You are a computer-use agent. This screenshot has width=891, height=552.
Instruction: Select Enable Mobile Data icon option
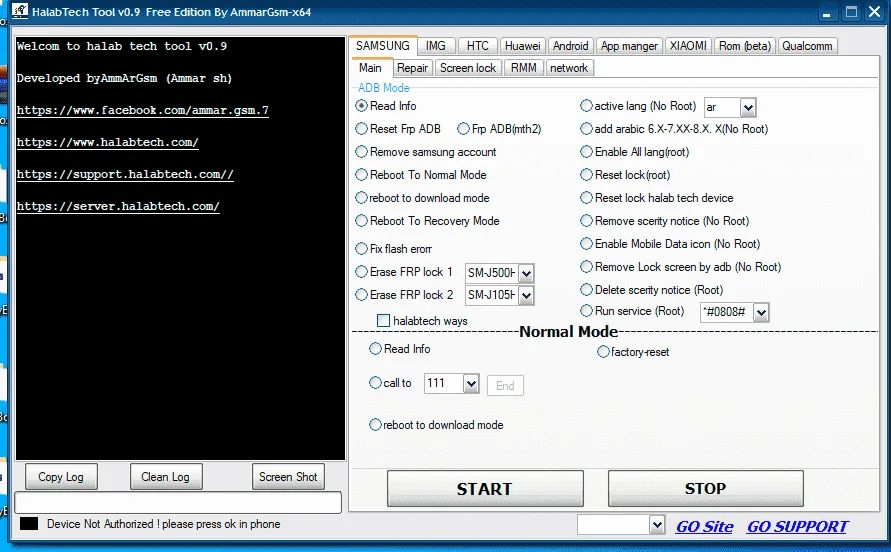point(586,244)
